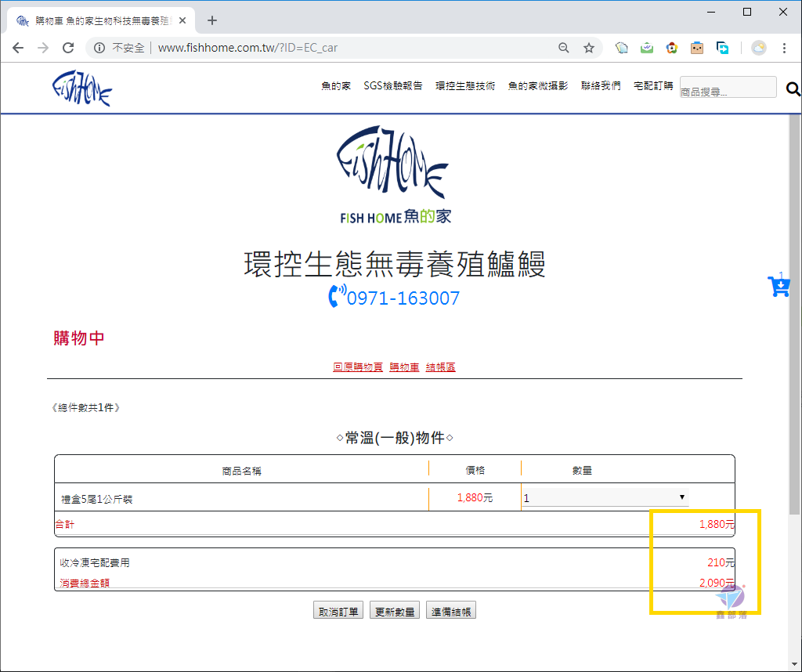Reload the page with refresh icon
The image size is (802, 672).
pyautogui.click(x=68, y=48)
